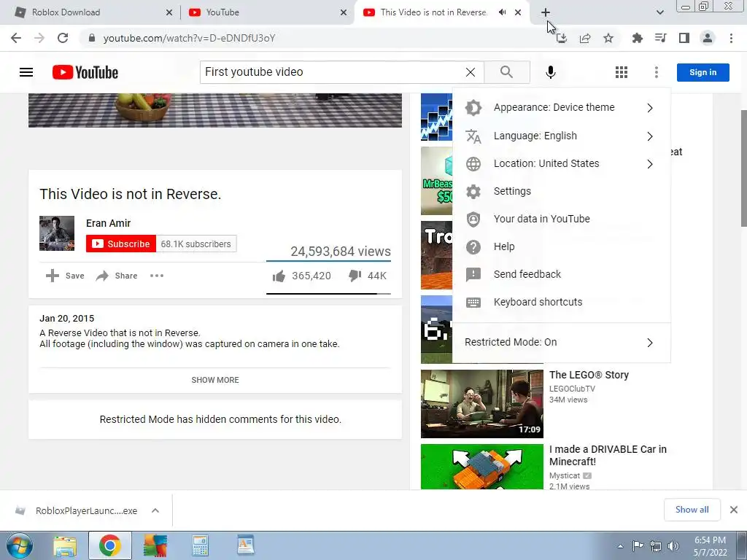Switch to the YouTube tab
747x560 pixels.
(x=267, y=12)
